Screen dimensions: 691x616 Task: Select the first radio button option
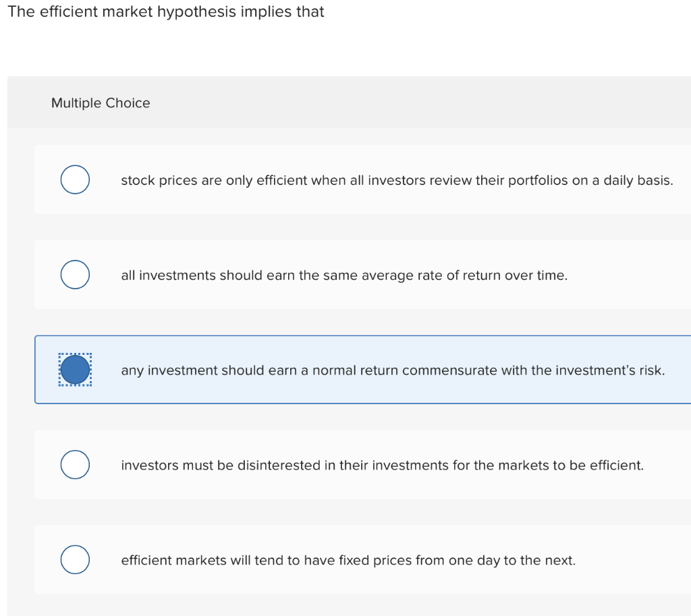(75, 179)
